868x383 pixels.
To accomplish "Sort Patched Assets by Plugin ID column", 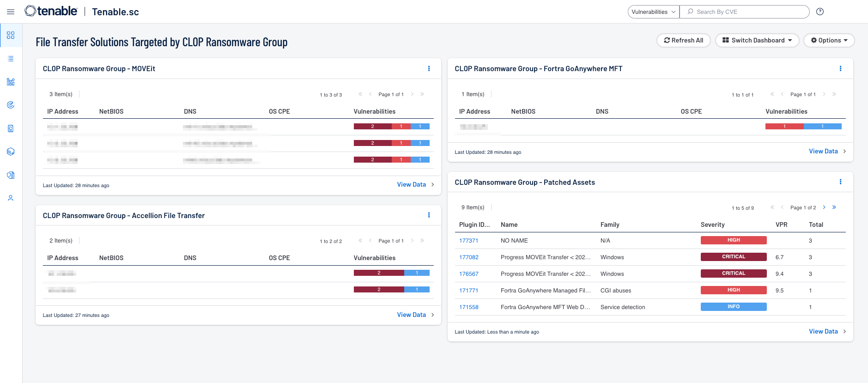I will [474, 225].
